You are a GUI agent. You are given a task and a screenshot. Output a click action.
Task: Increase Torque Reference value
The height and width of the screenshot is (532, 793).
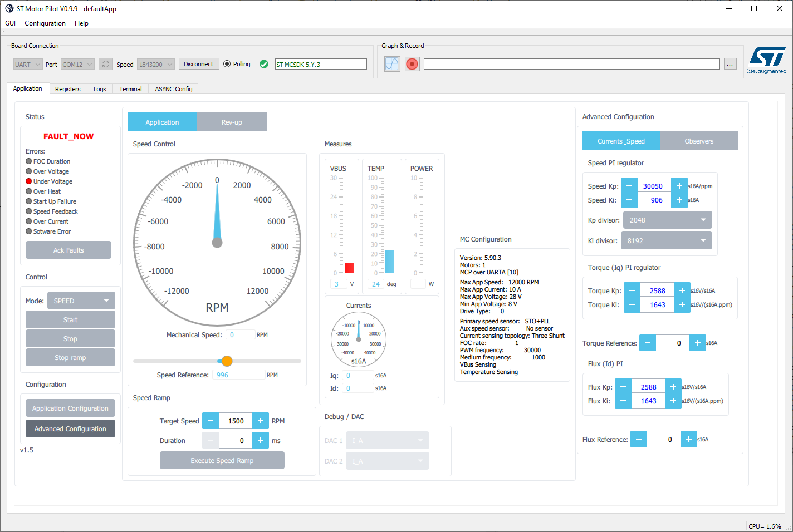698,343
